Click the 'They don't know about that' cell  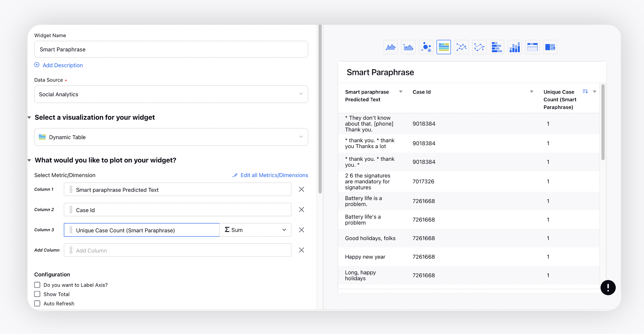tap(369, 124)
